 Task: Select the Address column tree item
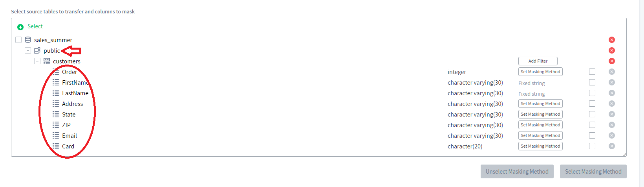tap(72, 104)
